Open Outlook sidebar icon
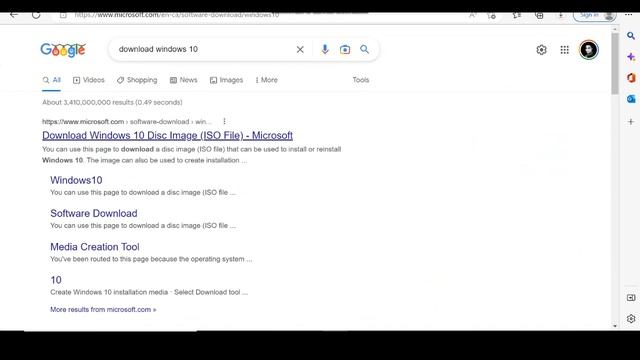 [631, 99]
